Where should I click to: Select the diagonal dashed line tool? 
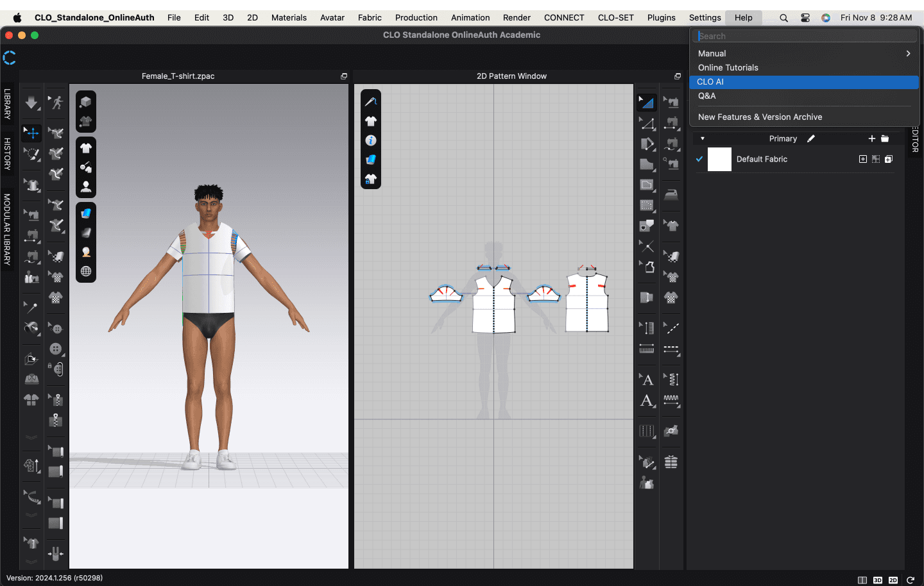671,328
